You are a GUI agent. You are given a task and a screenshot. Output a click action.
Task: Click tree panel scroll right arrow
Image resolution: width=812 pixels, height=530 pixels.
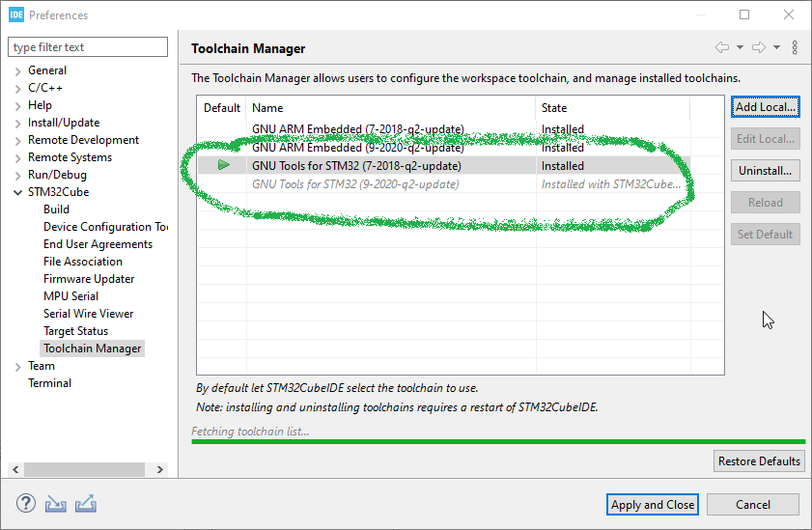coord(160,469)
